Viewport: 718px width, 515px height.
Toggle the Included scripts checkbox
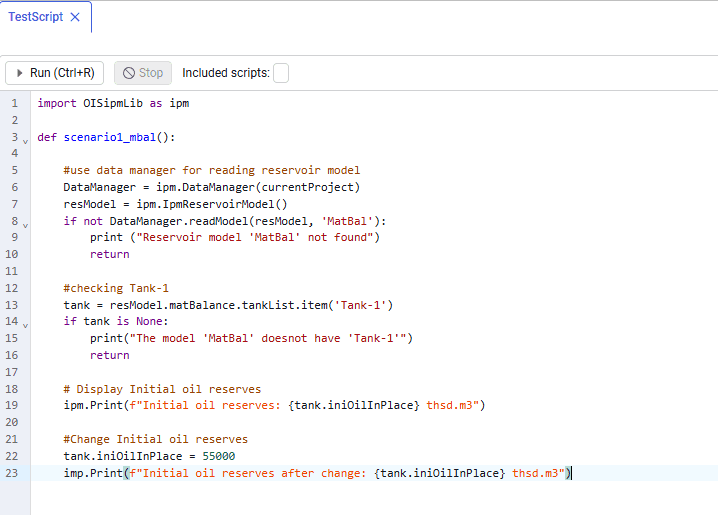[281, 73]
